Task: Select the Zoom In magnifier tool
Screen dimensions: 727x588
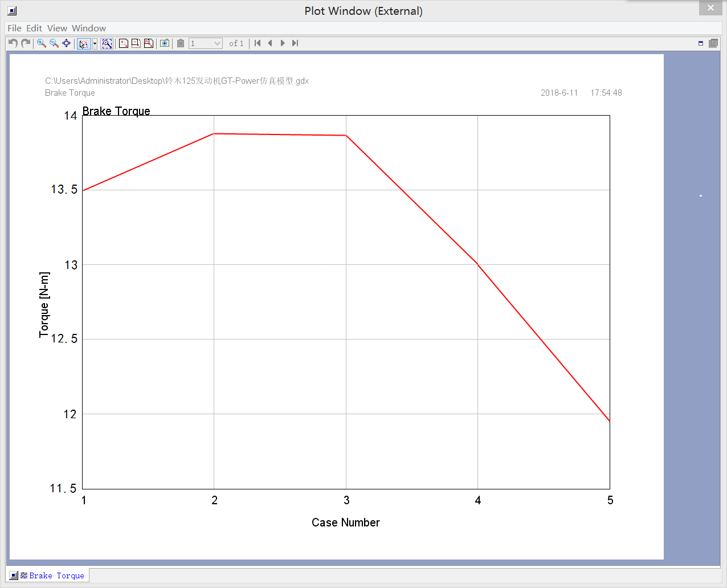Action: click(x=42, y=43)
